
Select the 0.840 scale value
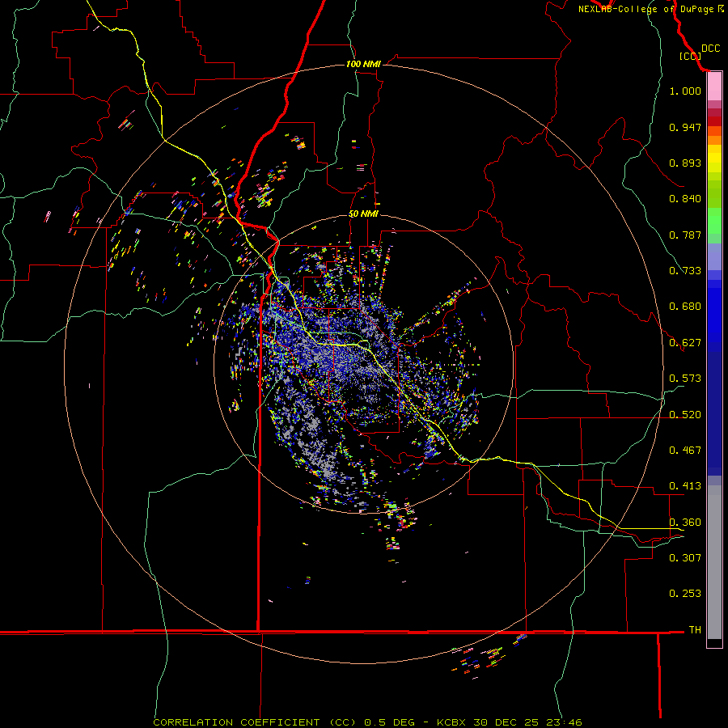[685, 199]
